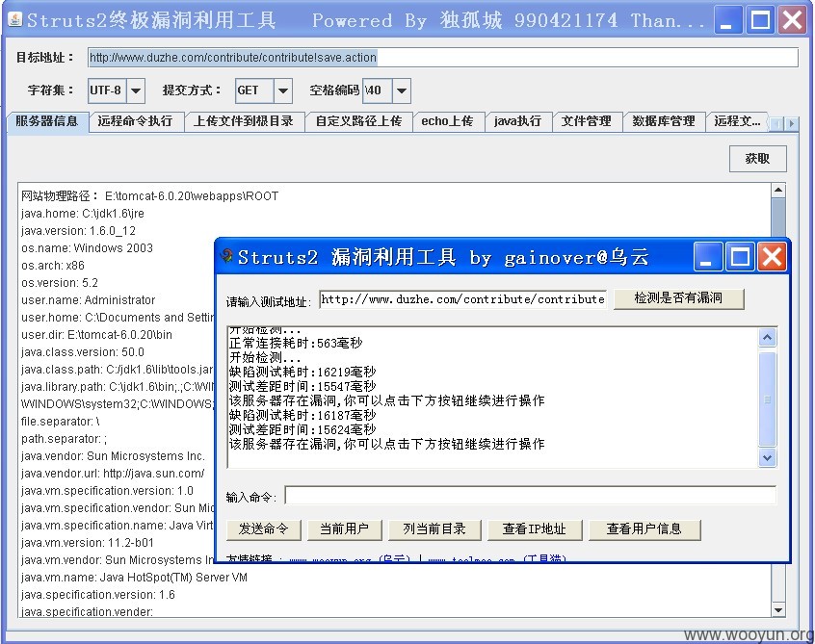Click the 正常连接耗时:563毫秒 log line

coord(296,343)
